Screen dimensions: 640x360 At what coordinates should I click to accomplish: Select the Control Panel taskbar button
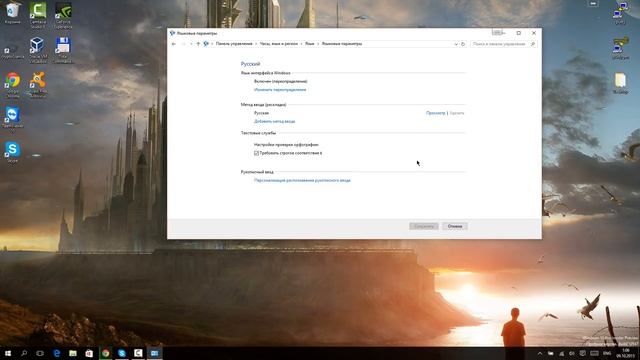tap(155, 353)
